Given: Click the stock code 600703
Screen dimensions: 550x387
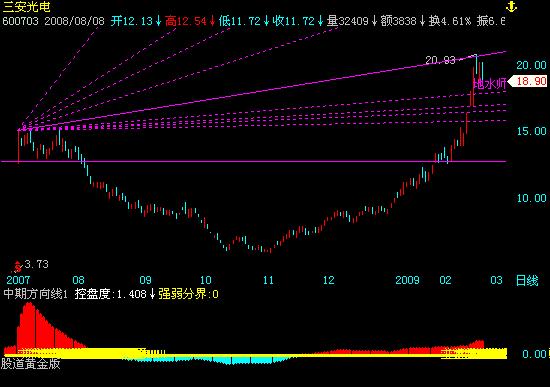Looking at the screenshot, I should [x=20, y=21].
